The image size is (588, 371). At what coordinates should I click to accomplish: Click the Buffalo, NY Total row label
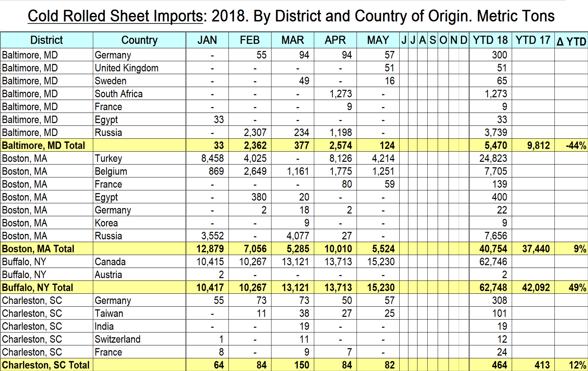(x=37, y=288)
